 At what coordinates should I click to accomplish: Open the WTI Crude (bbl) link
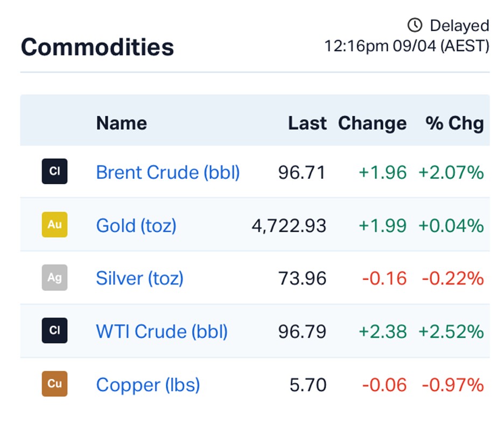pyautogui.click(x=162, y=331)
